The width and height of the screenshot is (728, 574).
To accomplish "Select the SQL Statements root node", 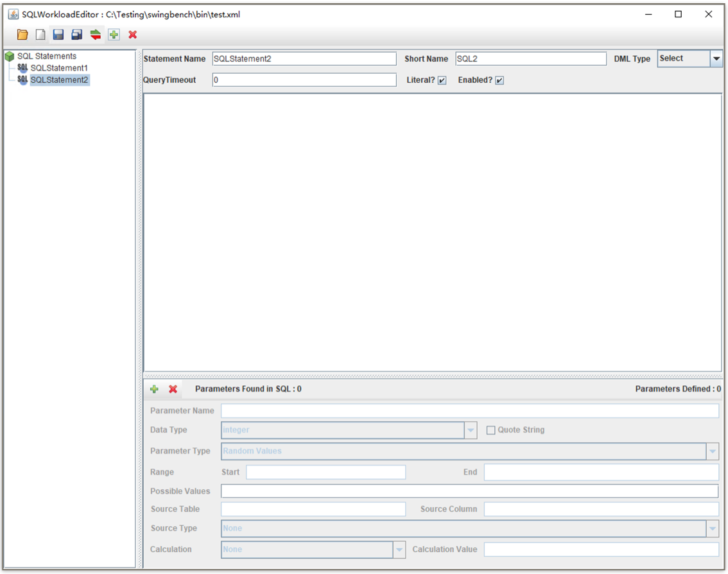I will tap(45, 56).
